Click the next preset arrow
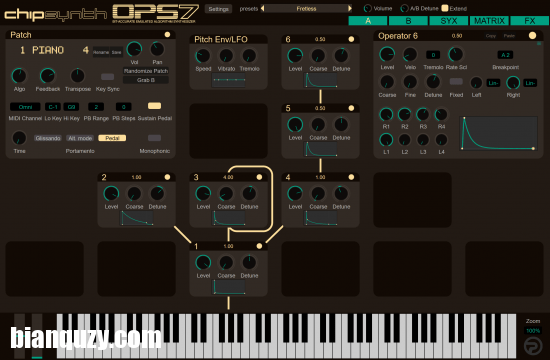550x360 pixels. 350,8
